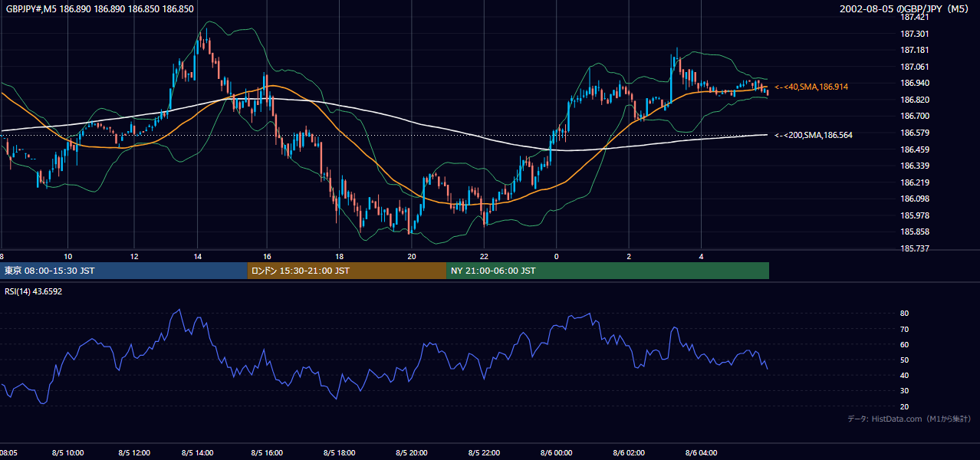The image size is (980, 460).
Task: Click the bottom date label 8/5 16:00
Action: pyautogui.click(x=267, y=452)
